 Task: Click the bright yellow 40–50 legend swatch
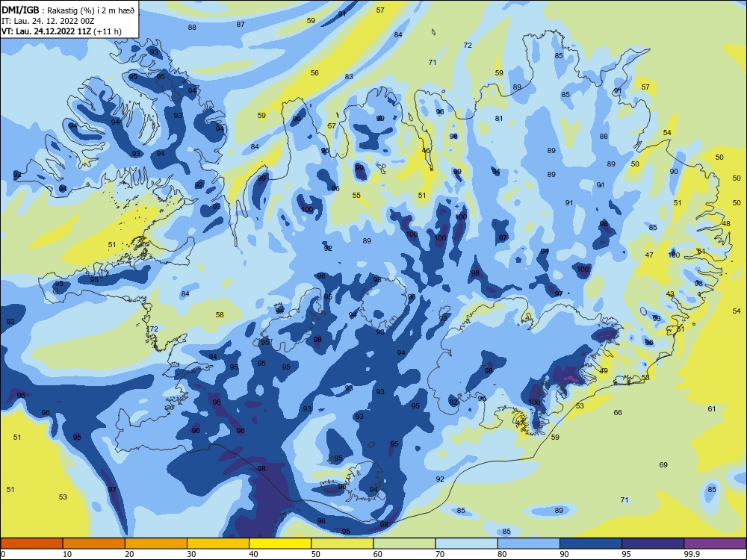tap(280, 544)
